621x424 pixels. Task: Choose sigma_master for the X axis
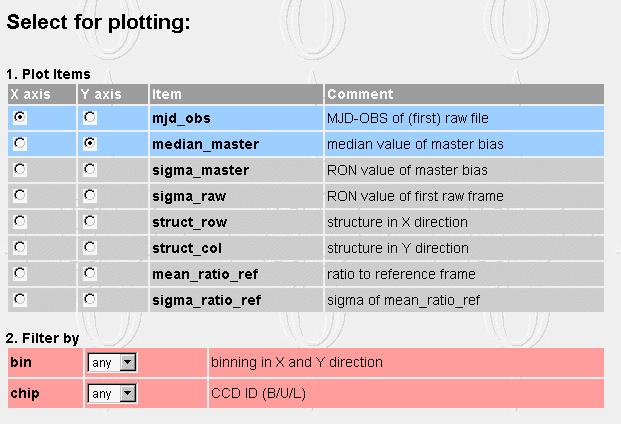click(20, 170)
